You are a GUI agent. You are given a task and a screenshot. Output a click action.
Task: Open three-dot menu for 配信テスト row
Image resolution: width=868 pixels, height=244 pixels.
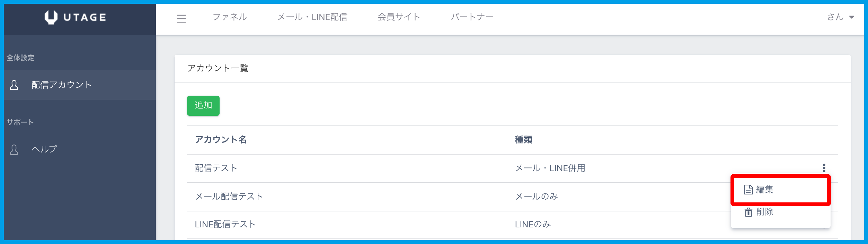824,168
